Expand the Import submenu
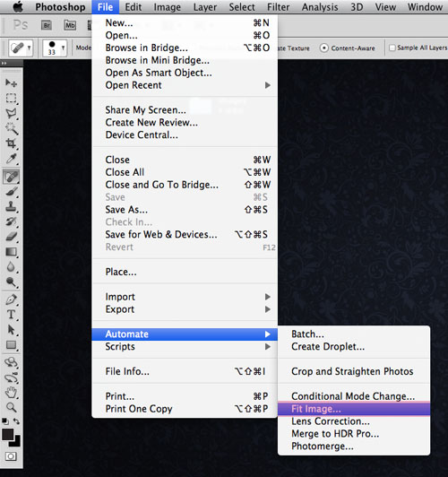 coord(185,297)
